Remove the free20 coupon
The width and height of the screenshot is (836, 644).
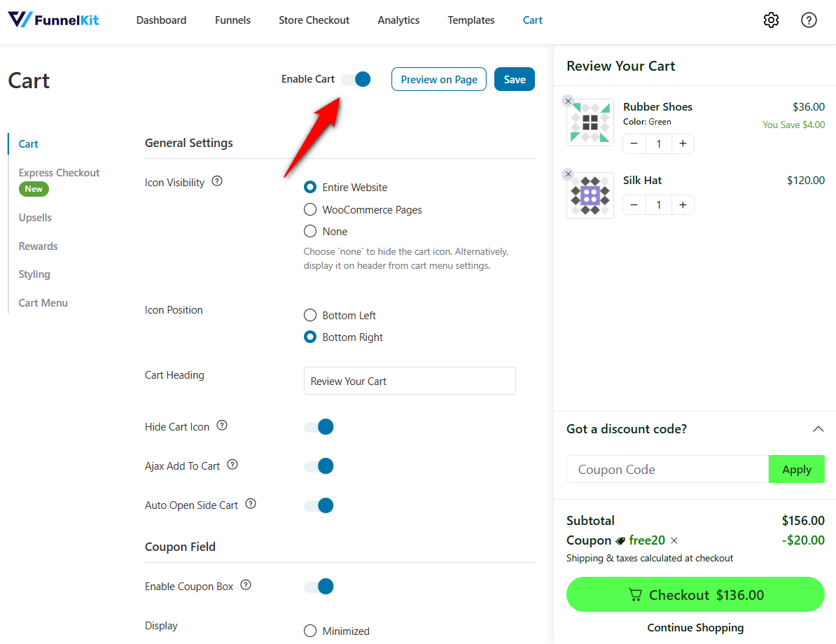(x=674, y=540)
